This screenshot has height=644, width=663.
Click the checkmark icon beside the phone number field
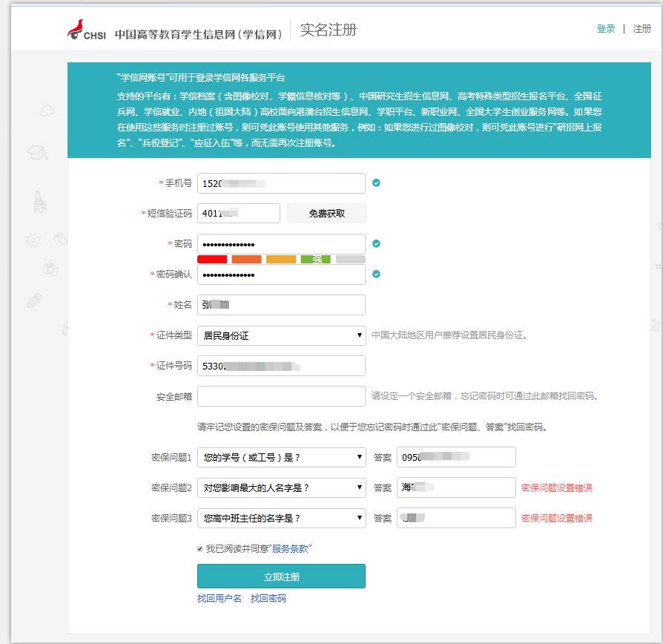point(376,183)
